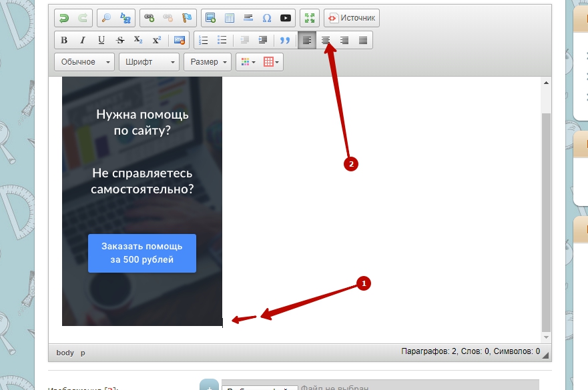Insert a link with the chain icon

point(149,18)
